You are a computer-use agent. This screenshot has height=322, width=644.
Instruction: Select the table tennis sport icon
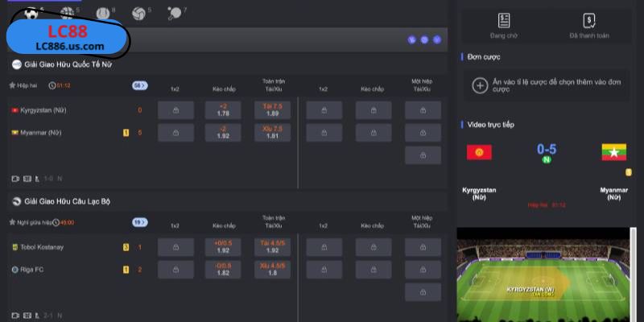click(x=174, y=14)
